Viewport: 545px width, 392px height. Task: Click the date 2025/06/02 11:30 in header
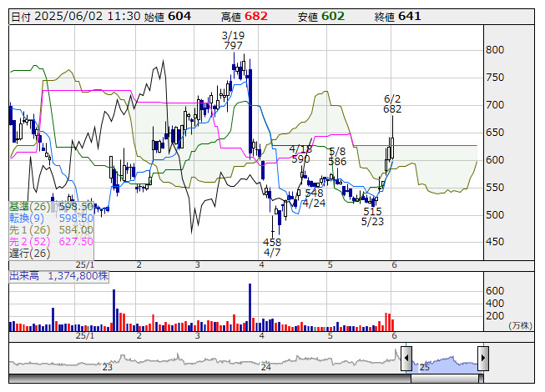(88, 17)
